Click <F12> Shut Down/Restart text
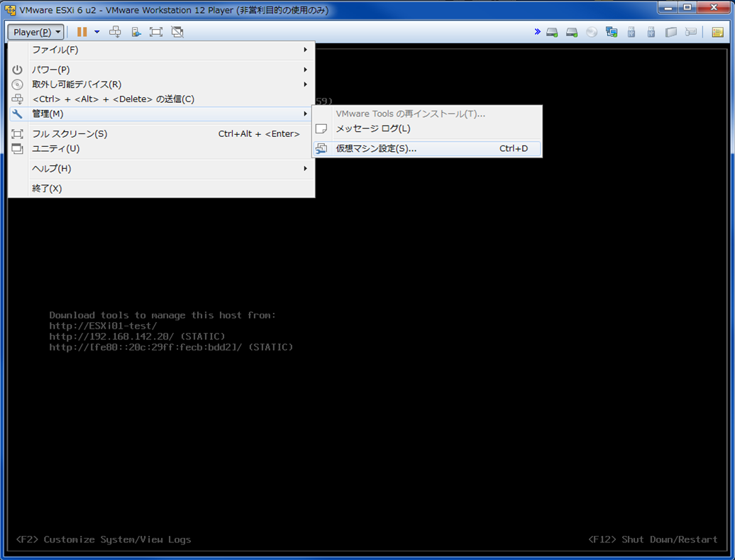 (653, 539)
